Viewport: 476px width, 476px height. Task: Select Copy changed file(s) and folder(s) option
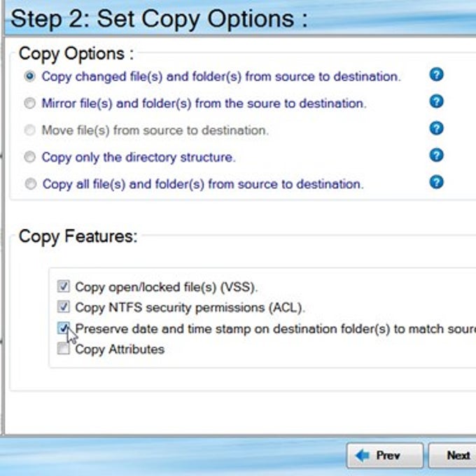point(29,76)
